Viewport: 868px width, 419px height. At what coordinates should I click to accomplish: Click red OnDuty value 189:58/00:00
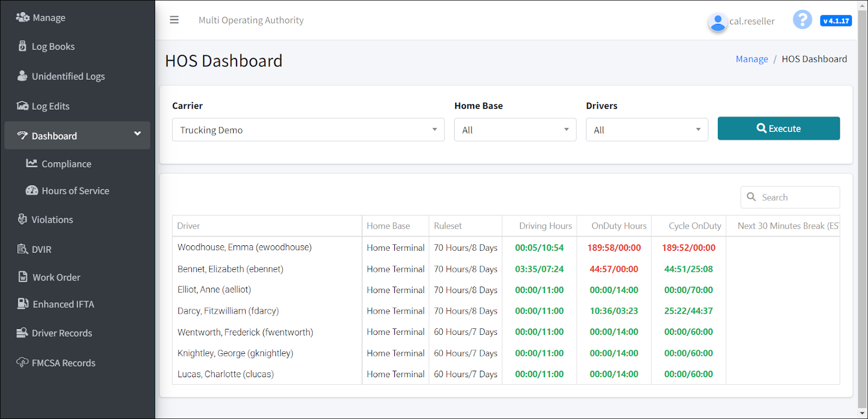614,247
